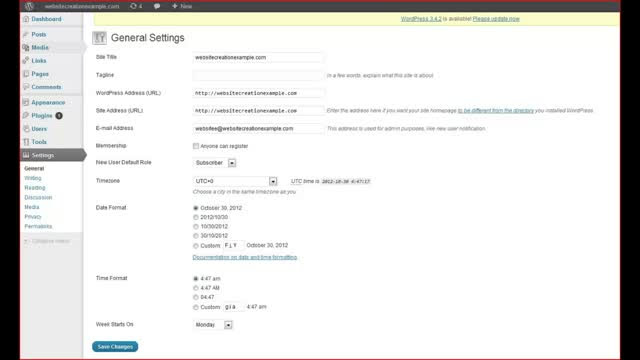The width and height of the screenshot is (640, 360).
Task: Go to Media settings submenu
Action: 32,207
